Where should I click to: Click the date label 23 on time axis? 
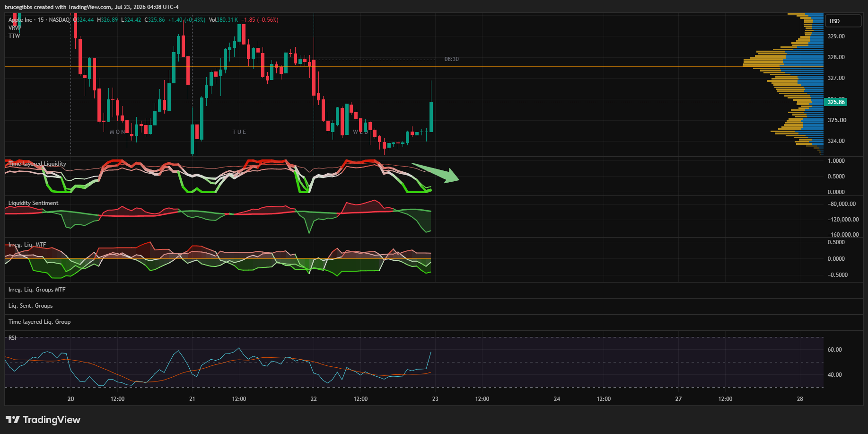point(435,399)
